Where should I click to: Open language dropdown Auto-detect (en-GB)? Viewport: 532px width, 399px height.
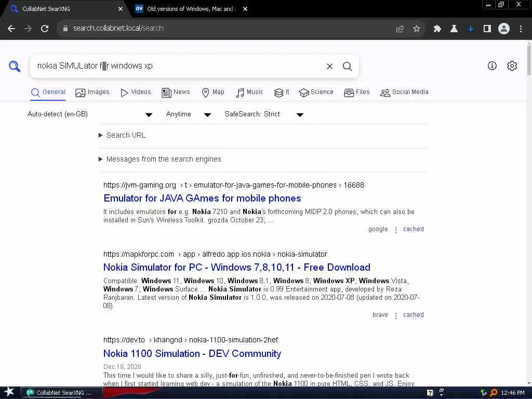90,114
